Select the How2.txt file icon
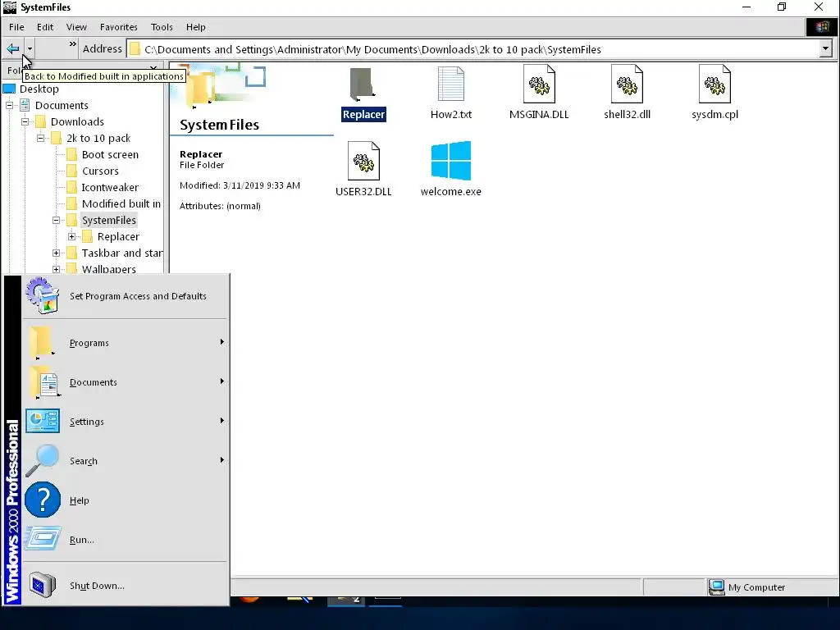 click(x=451, y=84)
